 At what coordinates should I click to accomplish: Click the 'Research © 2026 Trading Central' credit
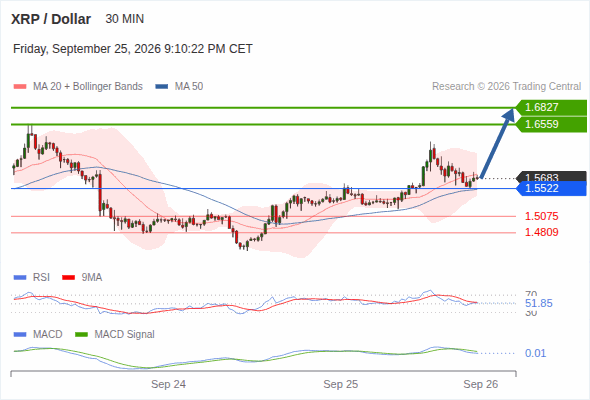506,87
